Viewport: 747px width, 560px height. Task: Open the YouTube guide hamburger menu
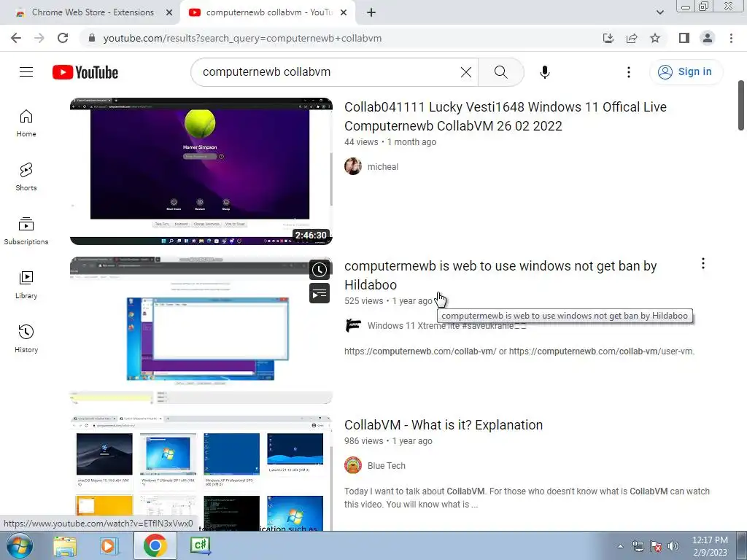coord(26,72)
